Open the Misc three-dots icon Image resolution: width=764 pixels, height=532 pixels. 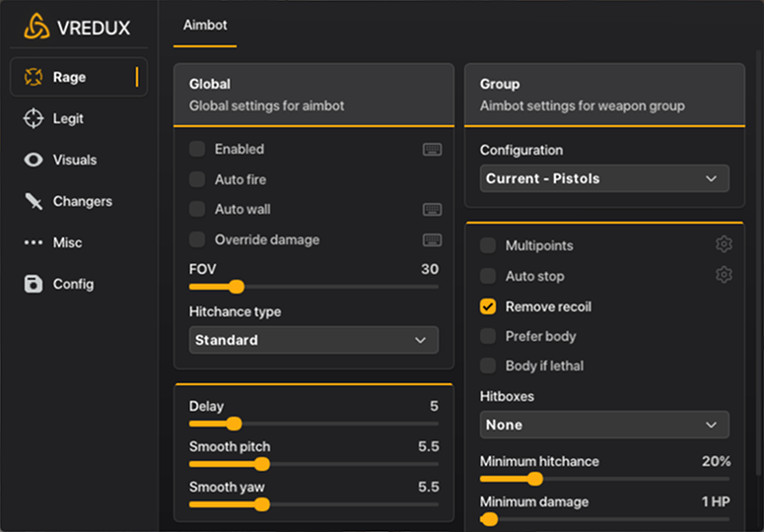[x=34, y=242]
